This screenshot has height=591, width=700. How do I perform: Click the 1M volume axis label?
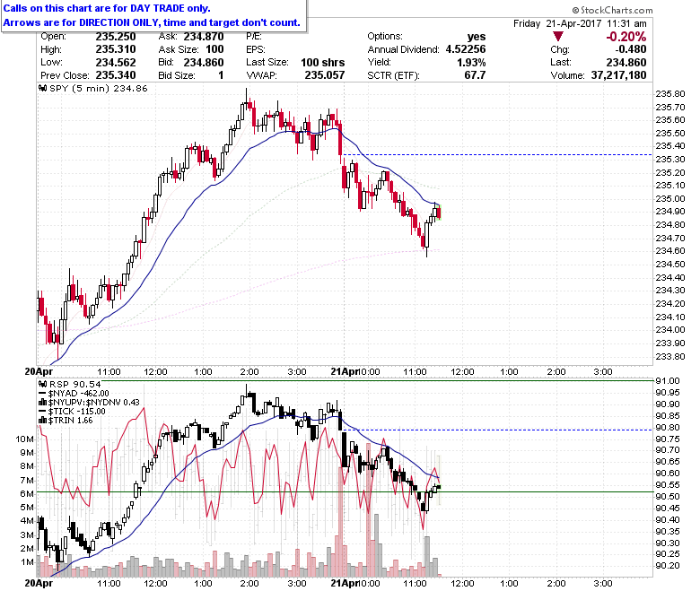[28, 561]
